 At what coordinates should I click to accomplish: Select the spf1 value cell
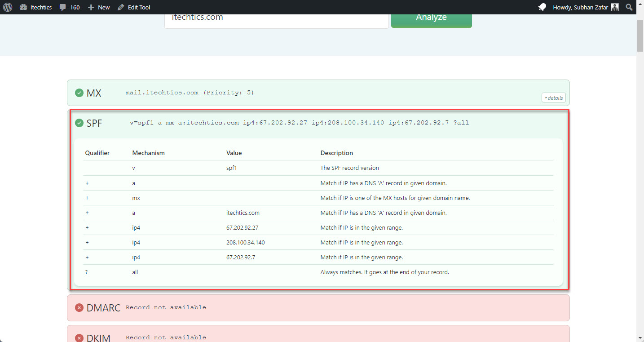tap(232, 168)
